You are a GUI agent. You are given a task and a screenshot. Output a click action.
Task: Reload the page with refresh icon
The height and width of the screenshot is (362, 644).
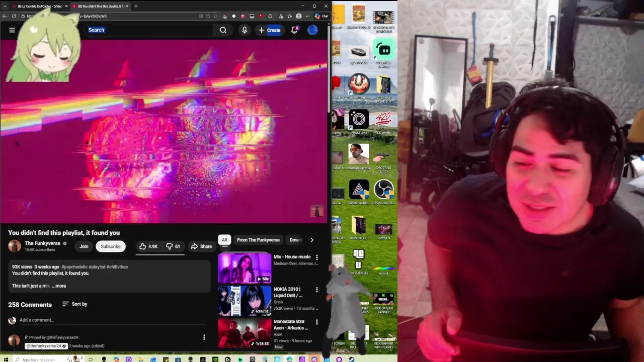14,16
